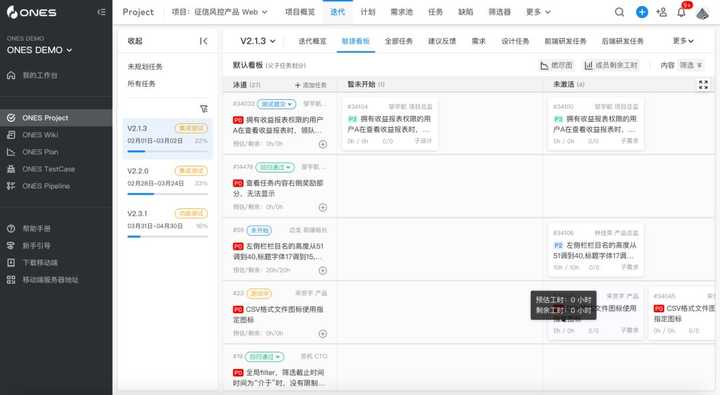Collapse the left sidebar via header icon

pyautogui.click(x=101, y=12)
